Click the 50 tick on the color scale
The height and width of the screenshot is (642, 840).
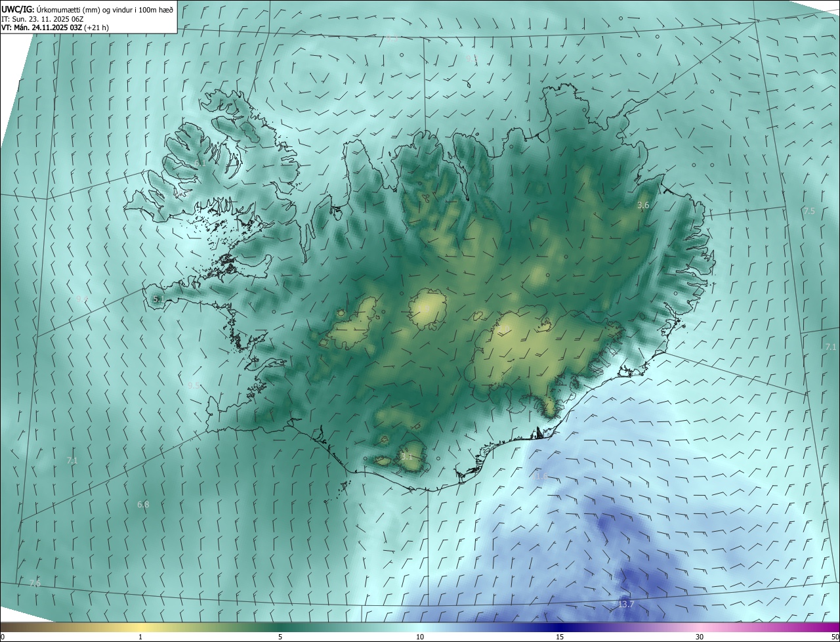(x=835, y=637)
